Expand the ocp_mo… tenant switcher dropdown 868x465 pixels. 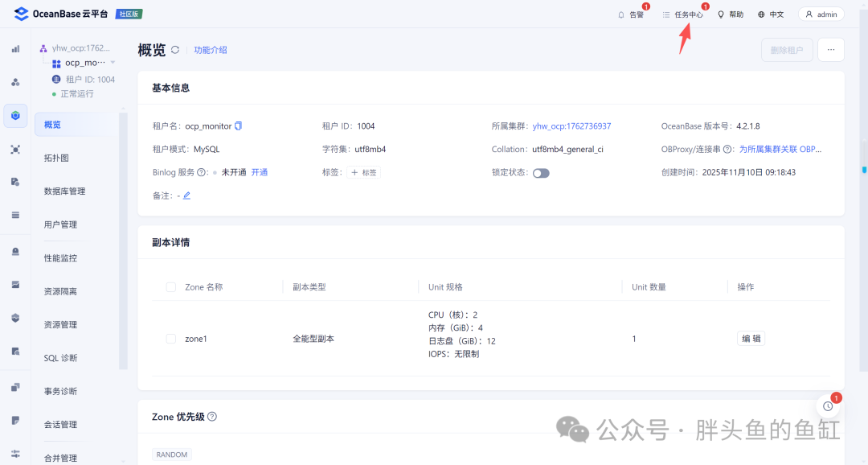(113, 63)
